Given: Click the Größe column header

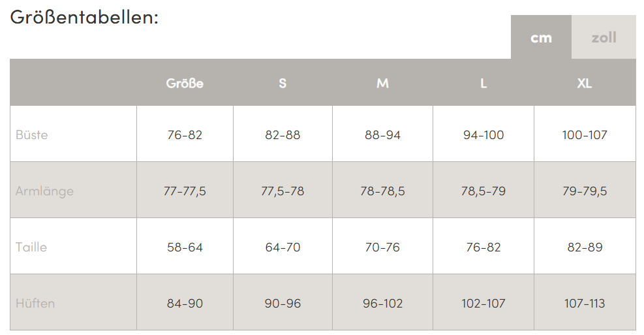Looking at the screenshot, I should pos(185,84).
